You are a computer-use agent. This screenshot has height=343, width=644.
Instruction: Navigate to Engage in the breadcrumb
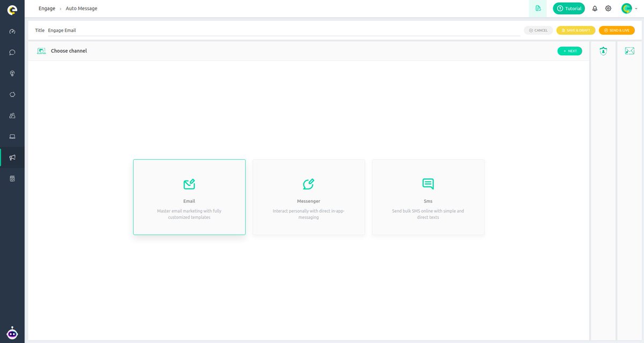(x=47, y=8)
